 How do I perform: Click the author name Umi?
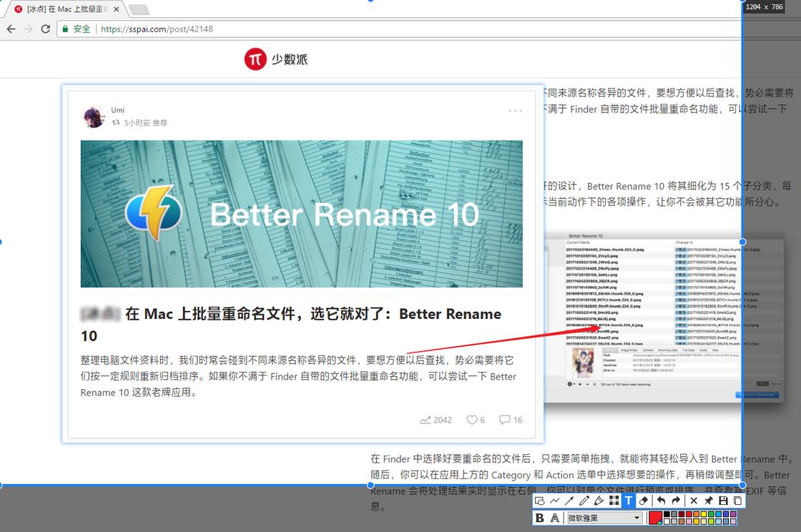[x=118, y=110]
